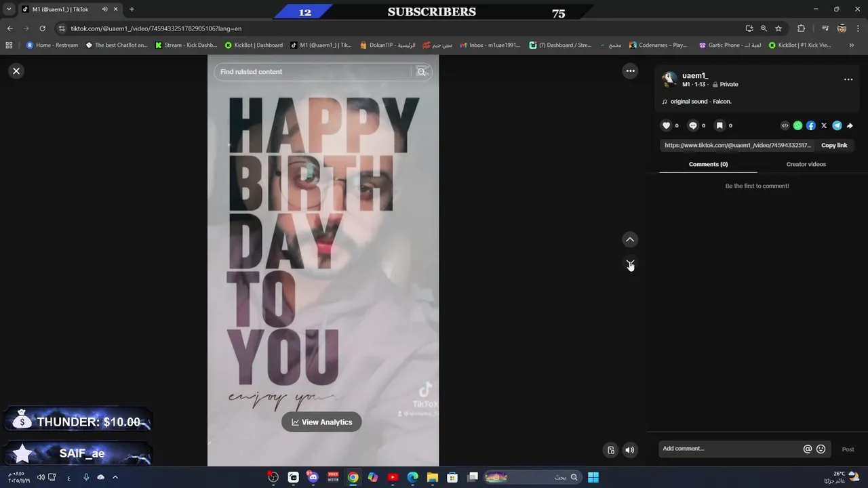
Task: Open the Home - Restream bookmark
Action: tap(52, 45)
